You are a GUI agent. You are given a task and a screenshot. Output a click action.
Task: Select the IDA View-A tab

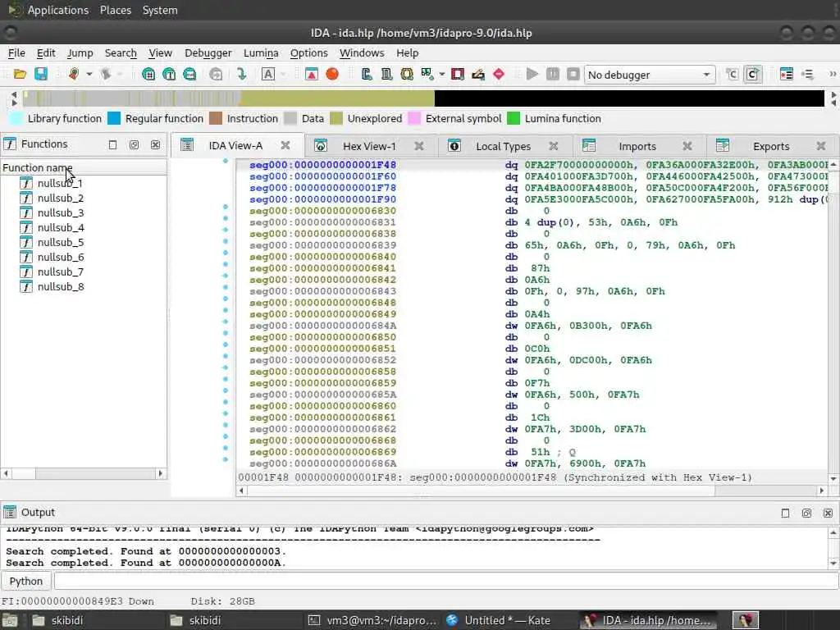point(235,146)
